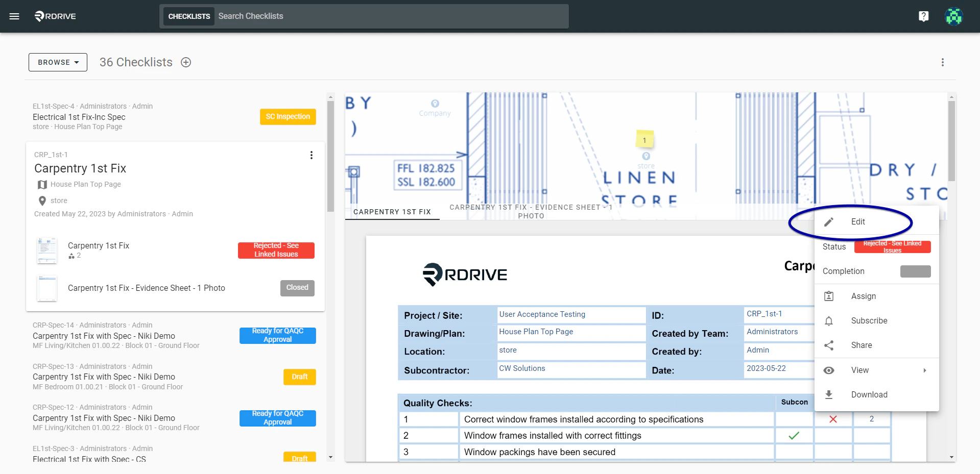Open CRP-Spec-12 Carpentry 1st Fix with Spec
The image size is (980, 474).
pyautogui.click(x=175, y=418)
